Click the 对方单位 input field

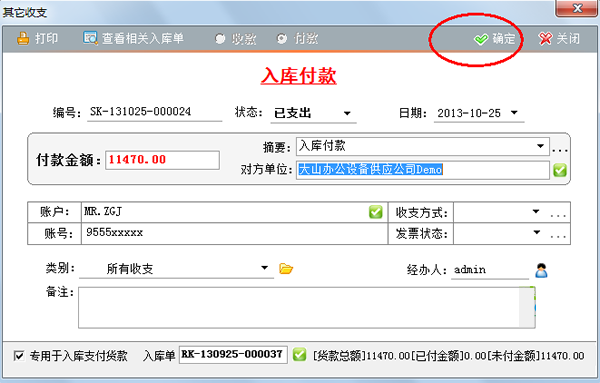tap(422, 169)
